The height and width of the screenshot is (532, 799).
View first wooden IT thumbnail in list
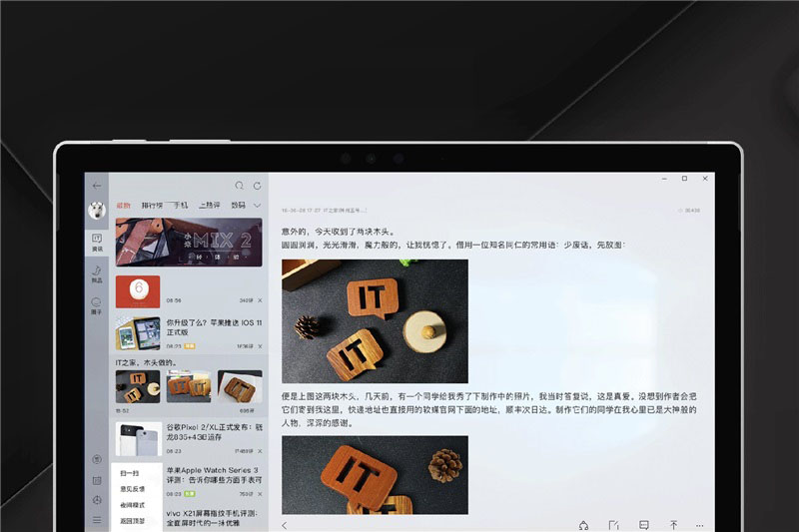[x=138, y=386]
